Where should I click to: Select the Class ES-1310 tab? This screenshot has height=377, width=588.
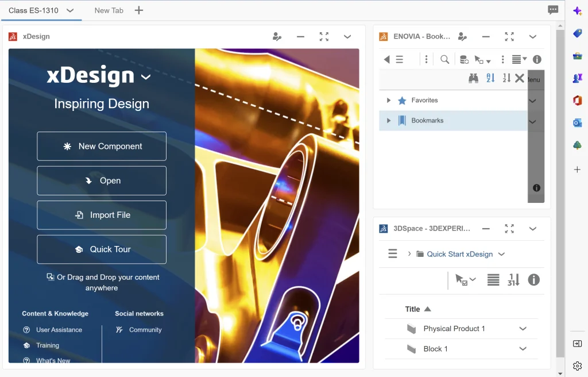(34, 10)
